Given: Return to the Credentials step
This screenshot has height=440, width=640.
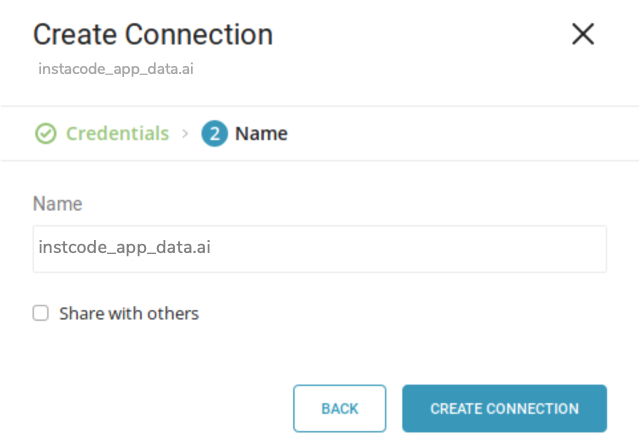Looking at the screenshot, I should pyautogui.click(x=117, y=133).
